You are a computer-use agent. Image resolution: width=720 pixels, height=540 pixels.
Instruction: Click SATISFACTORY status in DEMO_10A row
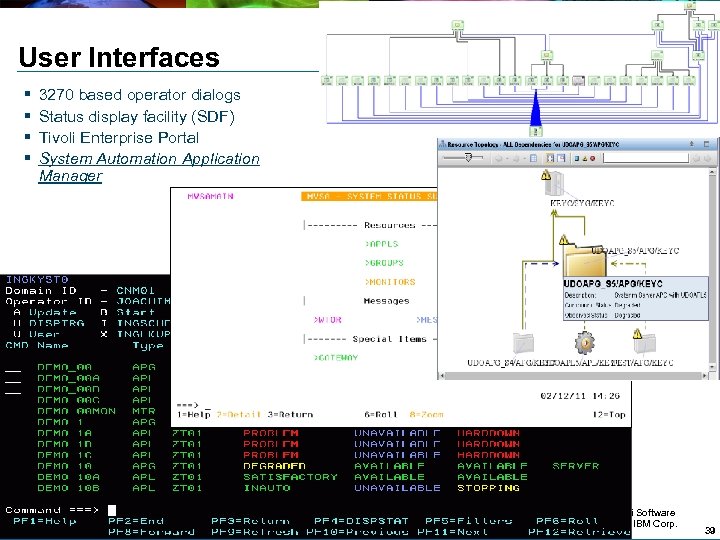[x=290, y=477]
